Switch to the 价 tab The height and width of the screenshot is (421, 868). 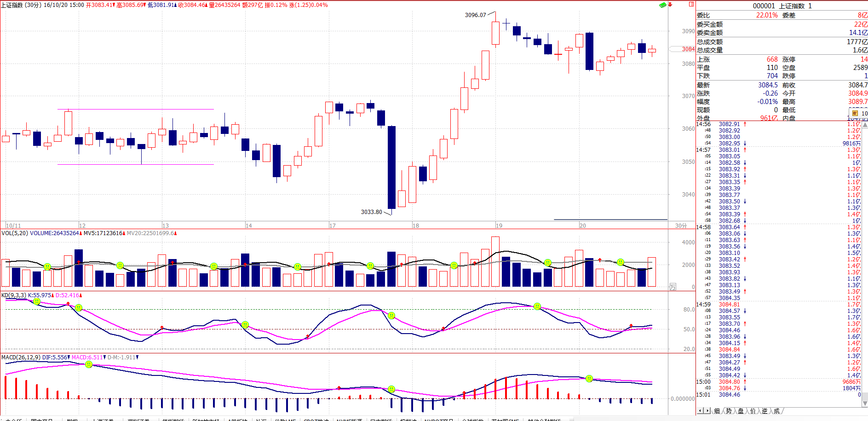point(753,411)
